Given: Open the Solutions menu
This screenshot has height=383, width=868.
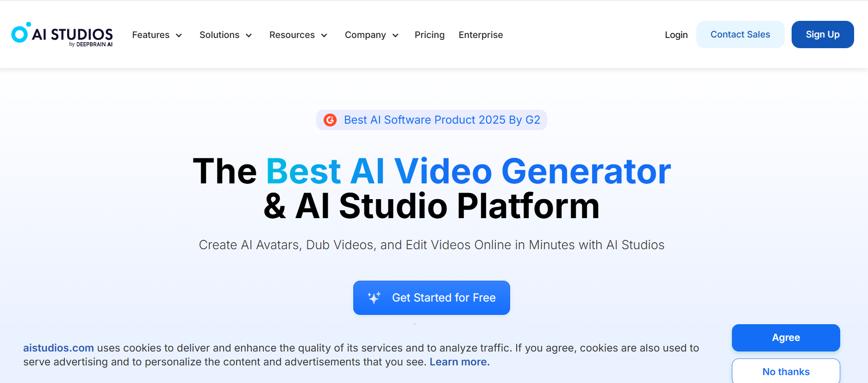Looking at the screenshot, I should [219, 35].
